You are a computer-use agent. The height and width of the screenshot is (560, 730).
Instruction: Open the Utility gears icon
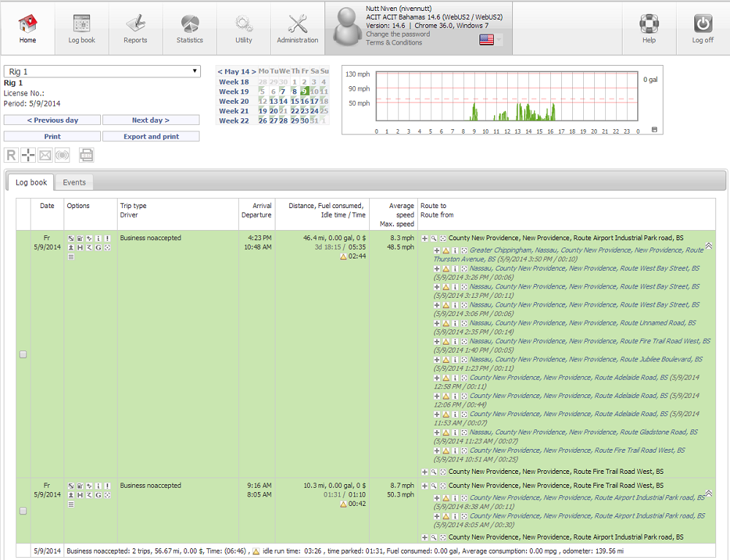(x=243, y=23)
